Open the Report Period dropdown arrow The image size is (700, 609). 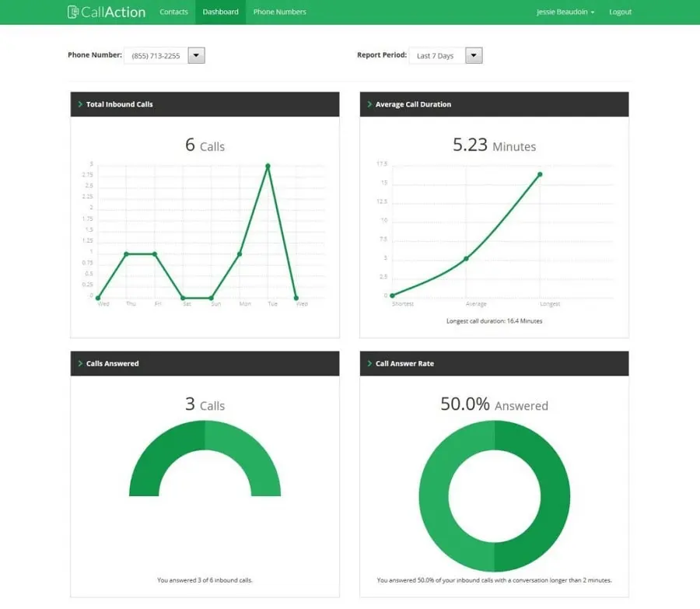tap(474, 55)
